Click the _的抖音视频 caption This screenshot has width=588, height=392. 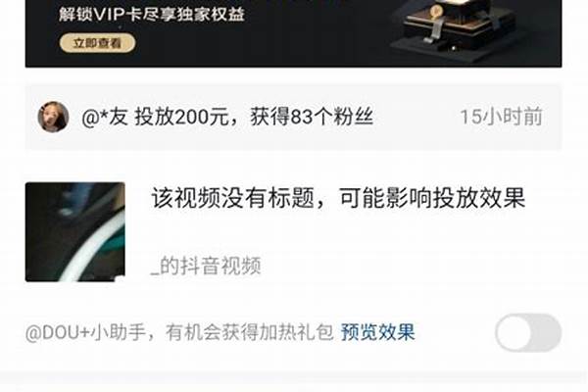click(206, 266)
